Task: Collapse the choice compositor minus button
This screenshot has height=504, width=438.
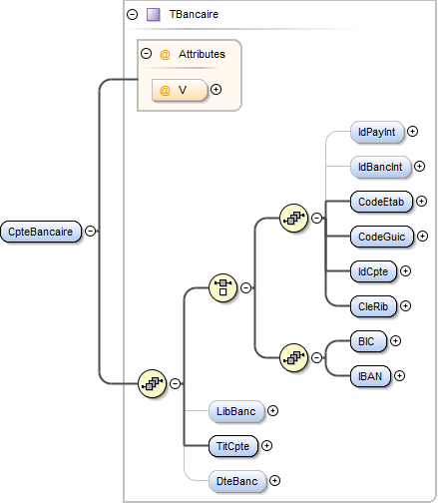Action: coord(245,287)
